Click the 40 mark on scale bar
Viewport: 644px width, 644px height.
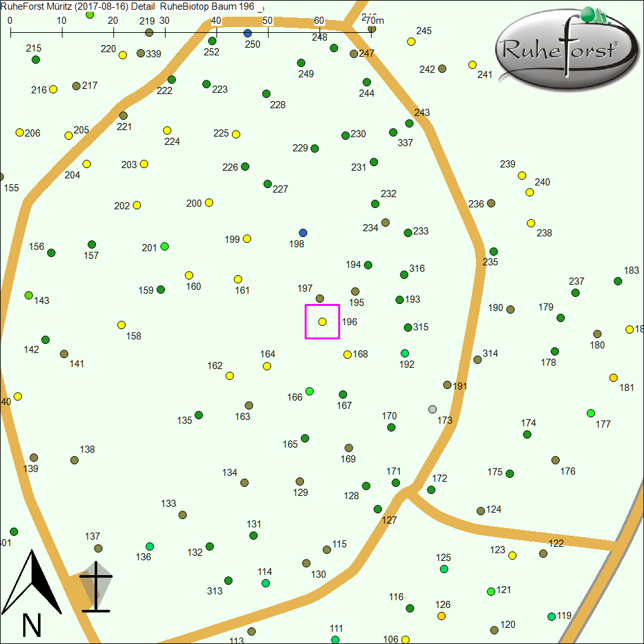point(216,21)
